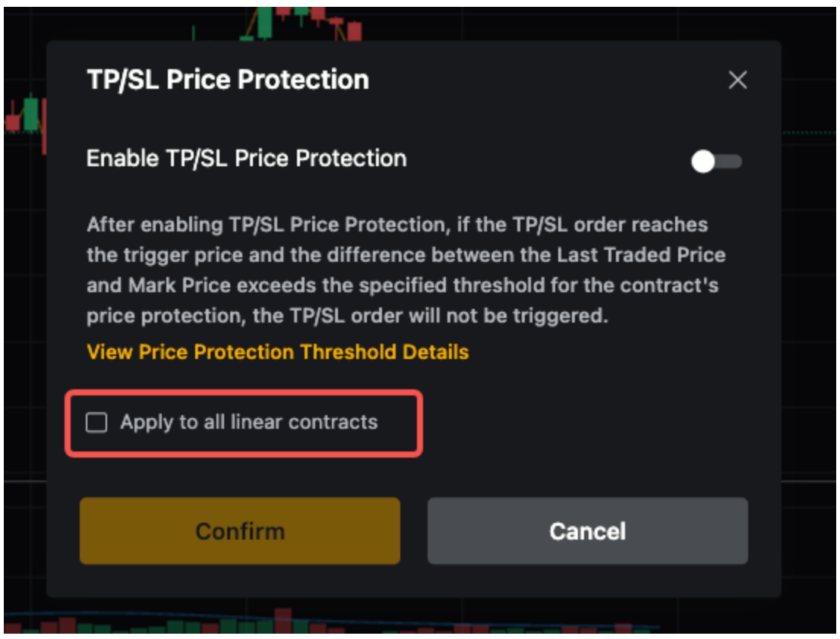Click the "Enable TP/SL Price Protection" label
This screenshot has height=639, width=840.
[x=246, y=159]
